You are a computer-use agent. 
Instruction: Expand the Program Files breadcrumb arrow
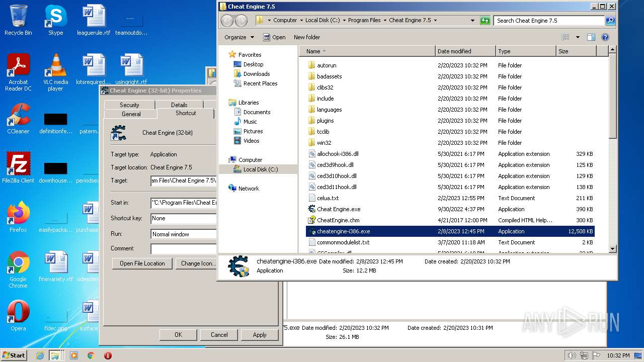384,21
